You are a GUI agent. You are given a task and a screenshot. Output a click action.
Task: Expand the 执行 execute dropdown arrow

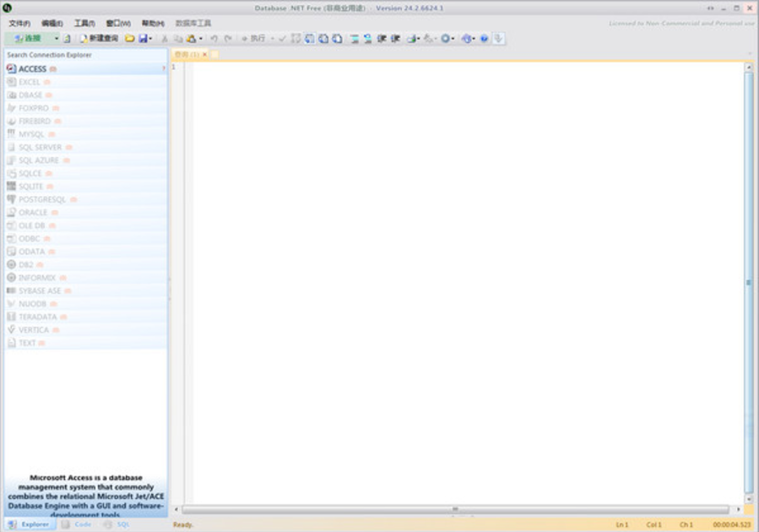(272, 38)
